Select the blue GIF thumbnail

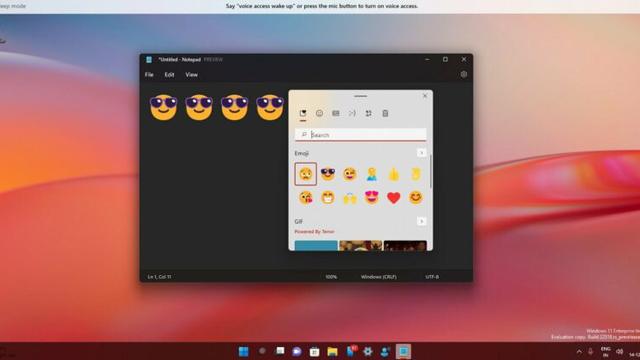pos(316,245)
